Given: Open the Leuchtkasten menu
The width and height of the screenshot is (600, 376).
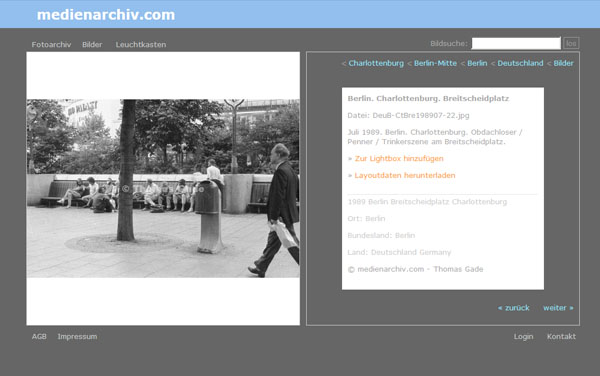Looking at the screenshot, I should [x=141, y=45].
